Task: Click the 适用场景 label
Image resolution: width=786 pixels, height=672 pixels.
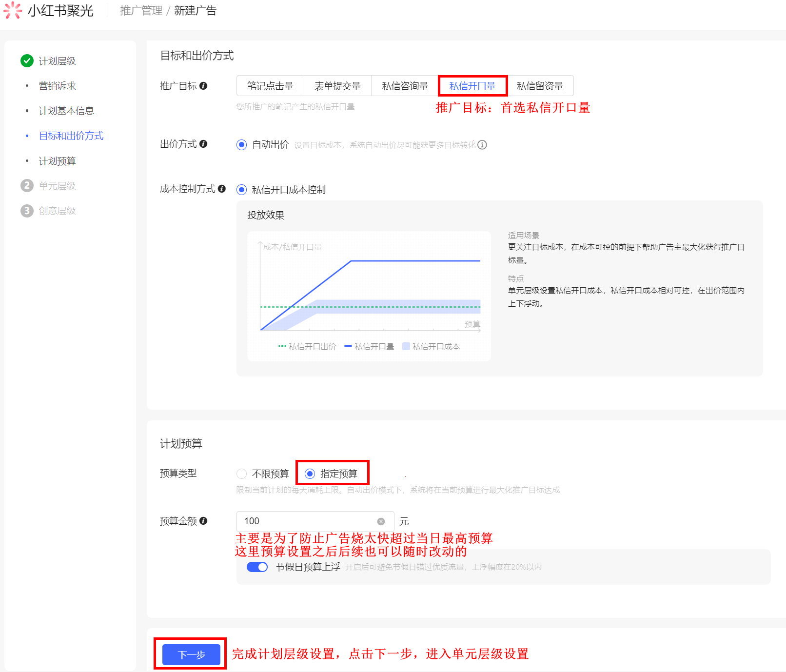Action: tap(524, 235)
